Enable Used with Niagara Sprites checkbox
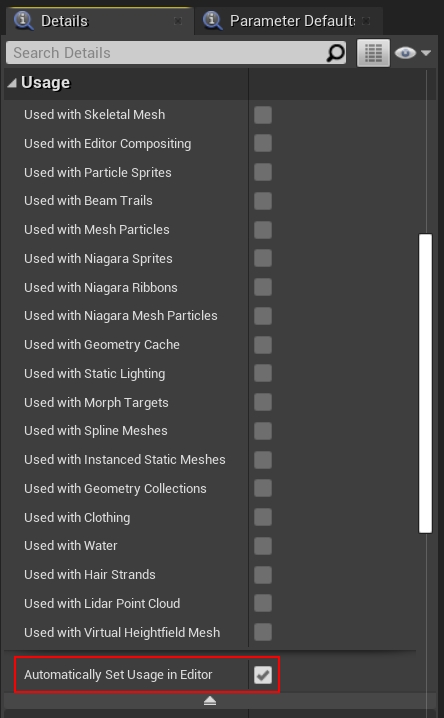Image resolution: width=444 pixels, height=718 pixels. click(263, 258)
